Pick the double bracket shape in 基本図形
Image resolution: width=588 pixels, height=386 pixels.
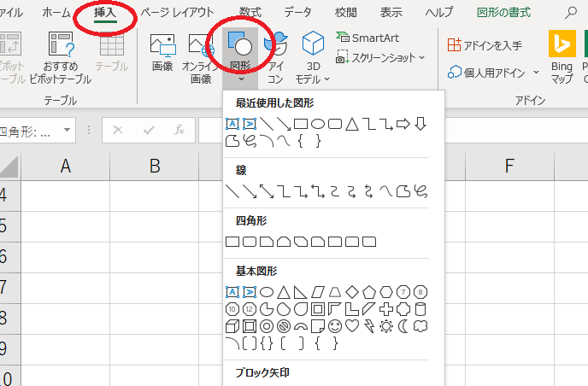[x=250, y=343]
